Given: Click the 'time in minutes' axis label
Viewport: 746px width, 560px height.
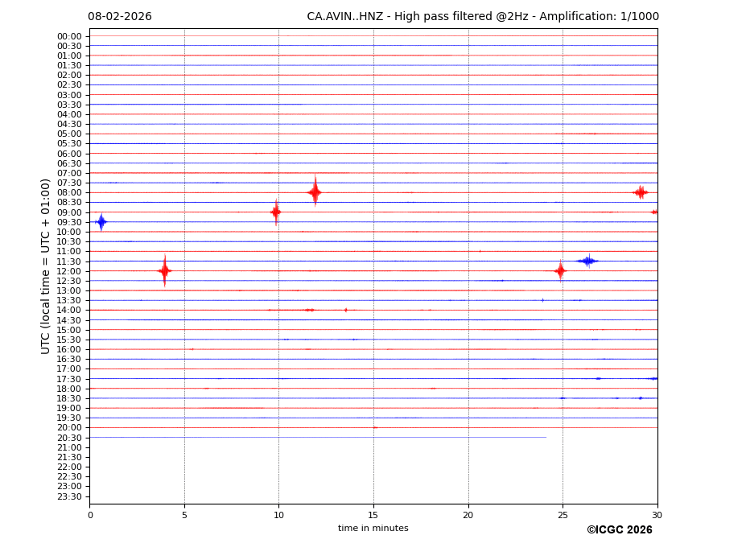Looking at the screenshot, I should (x=373, y=529).
